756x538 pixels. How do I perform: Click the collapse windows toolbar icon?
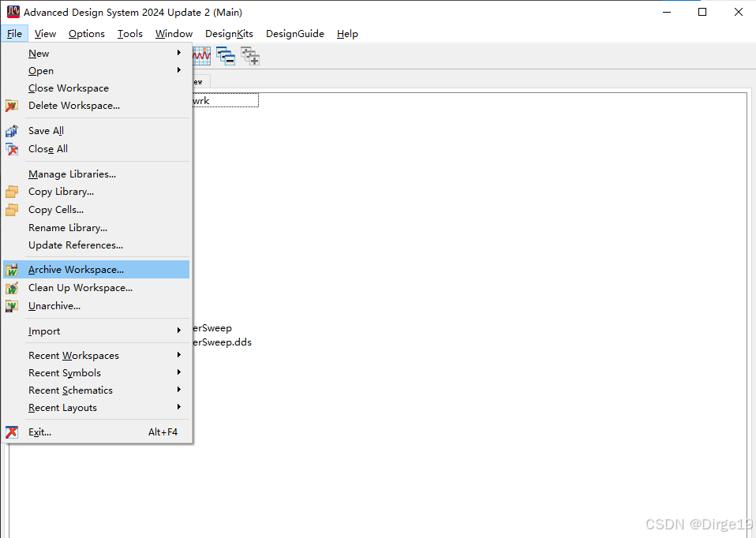226,57
